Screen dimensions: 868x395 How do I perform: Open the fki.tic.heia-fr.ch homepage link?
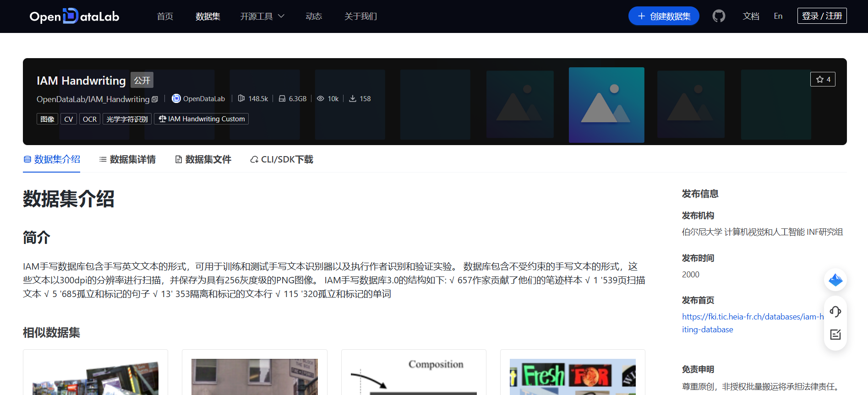[753, 323]
